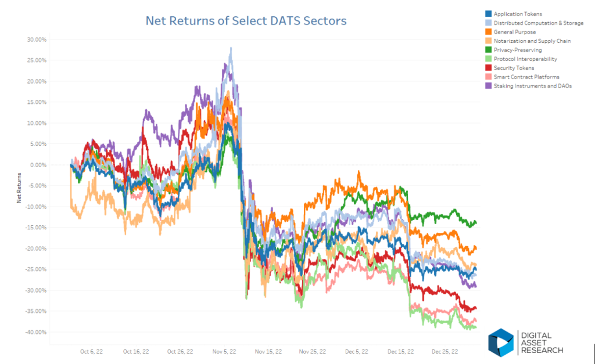This screenshot has width=595, height=364.
Task: Click the DIGITAL ASSET RESEARCH logo text
Action: 542,343
